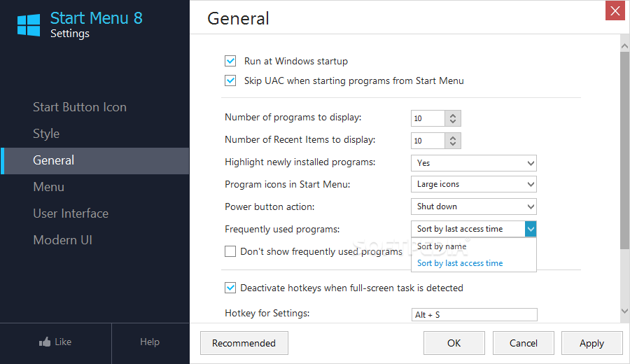The width and height of the screenshot is (630, 364).
Task: Click the vertical scrollbar thumb
Action: point(624,150)
